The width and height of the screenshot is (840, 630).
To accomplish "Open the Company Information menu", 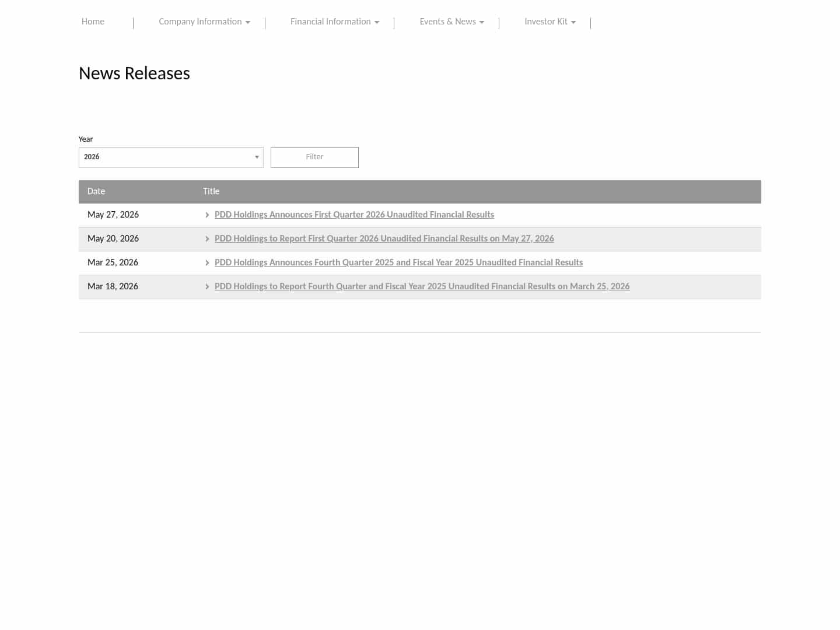I will click(x=204, y=22).
